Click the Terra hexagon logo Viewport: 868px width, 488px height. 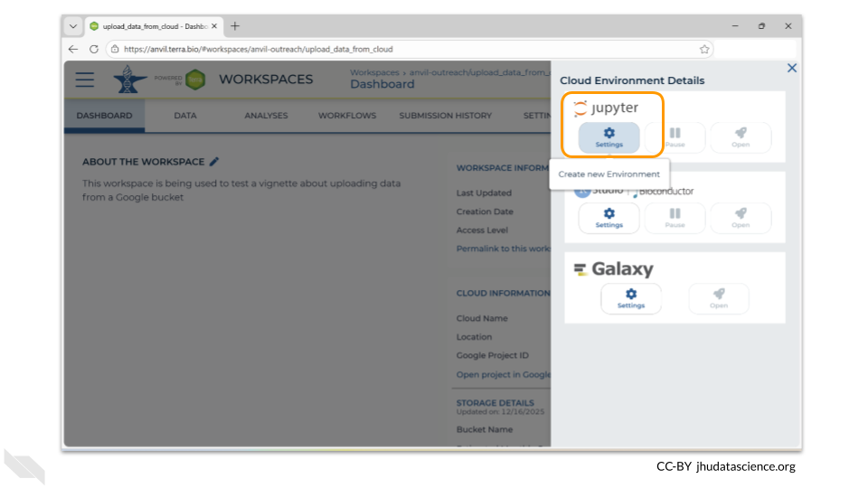pyautogui.click(x=195, y=80)
